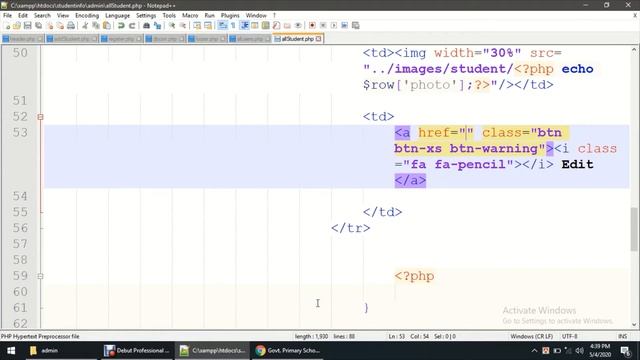
Task: Toggle INS insert mode in status bar
Action: tap(622, 336)
